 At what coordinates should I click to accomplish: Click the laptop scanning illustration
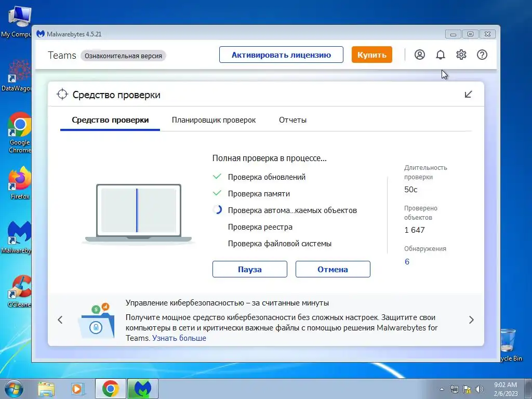point(138,214)
